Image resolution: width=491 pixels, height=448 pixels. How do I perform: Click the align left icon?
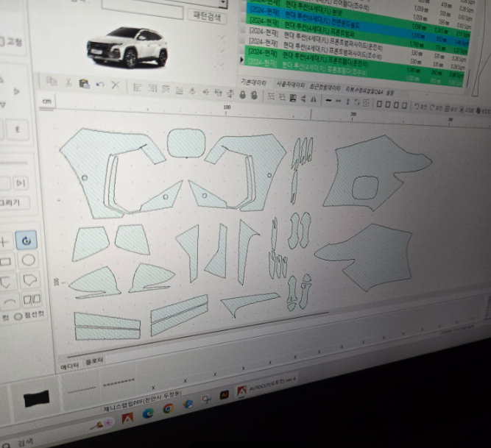point(137,88)
